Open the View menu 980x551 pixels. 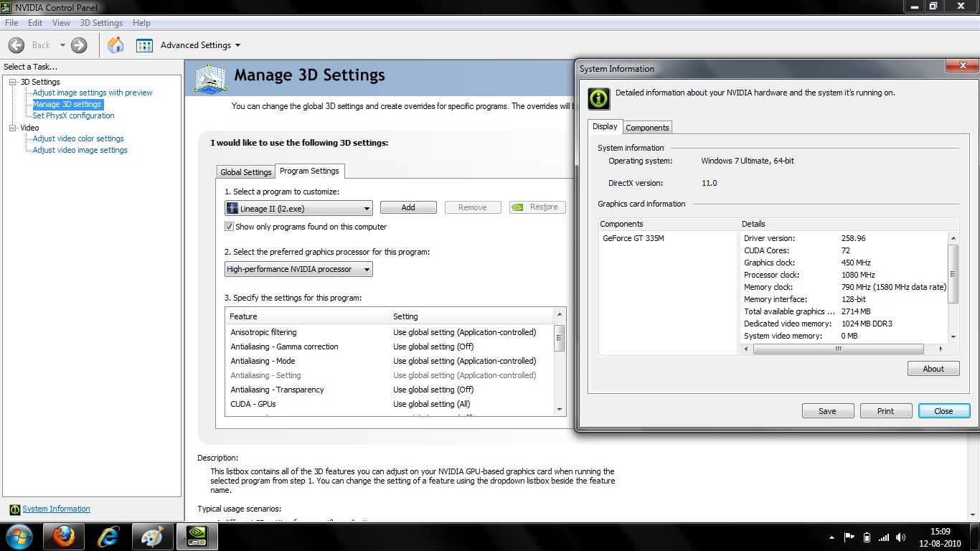pos(61,23)
